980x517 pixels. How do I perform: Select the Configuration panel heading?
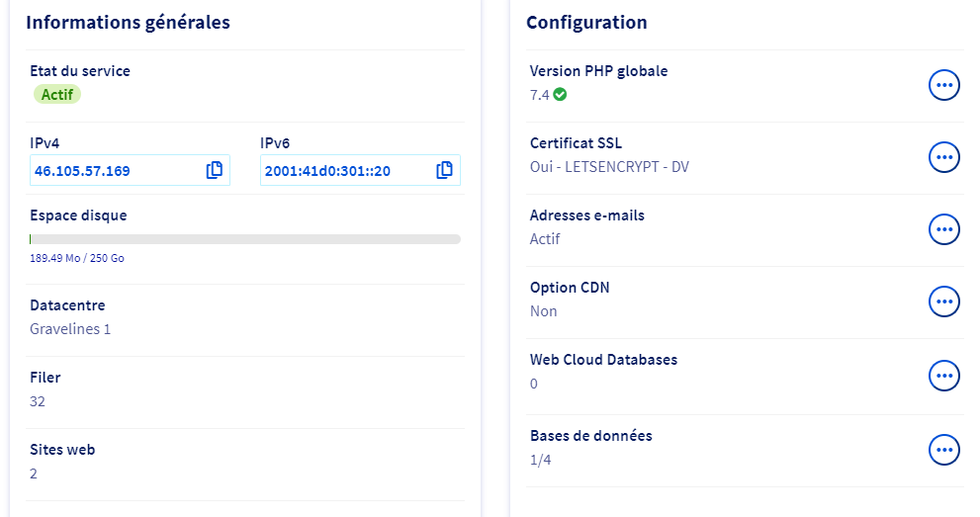point(586,22)
